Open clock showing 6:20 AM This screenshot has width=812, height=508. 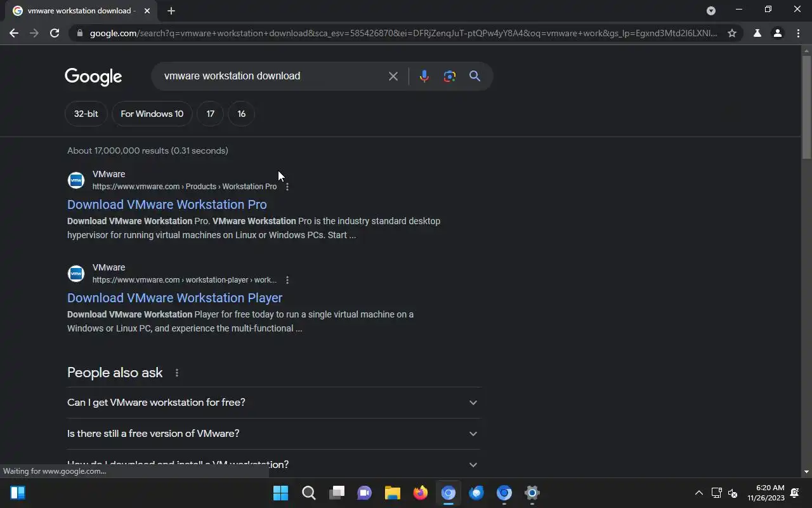766,493
